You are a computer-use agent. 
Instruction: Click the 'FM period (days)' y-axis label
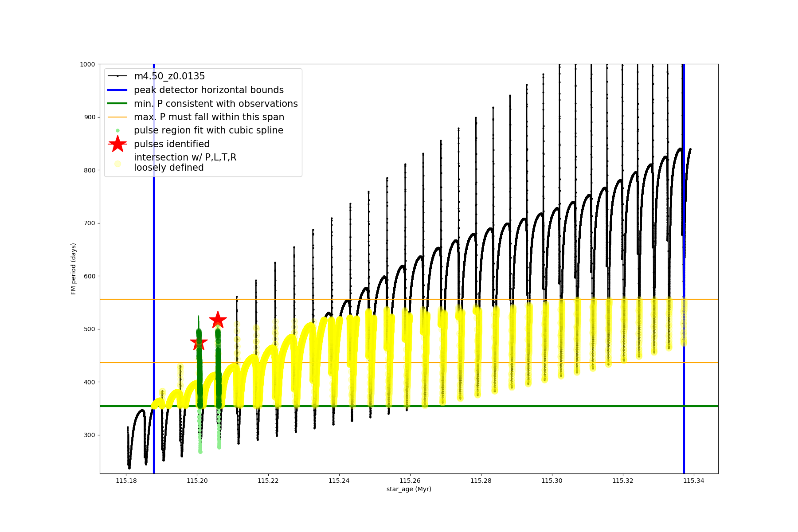[74, 269]
